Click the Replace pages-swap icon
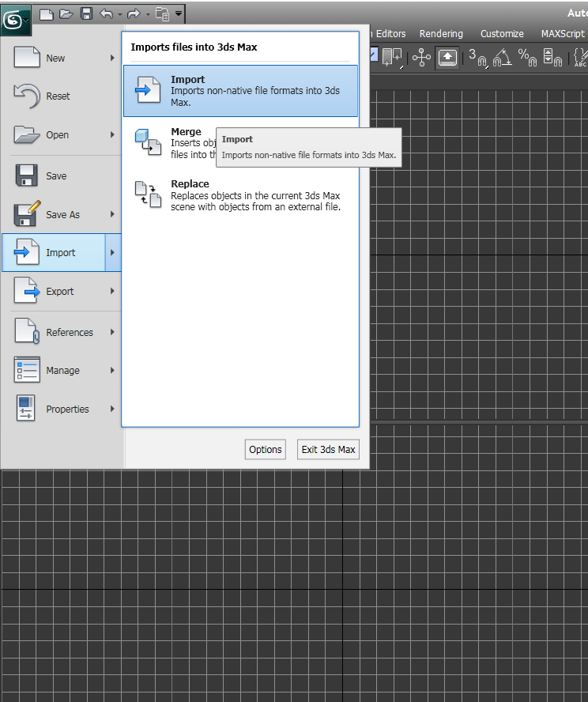This screenshot has width=588, height=702. point(148,194)
